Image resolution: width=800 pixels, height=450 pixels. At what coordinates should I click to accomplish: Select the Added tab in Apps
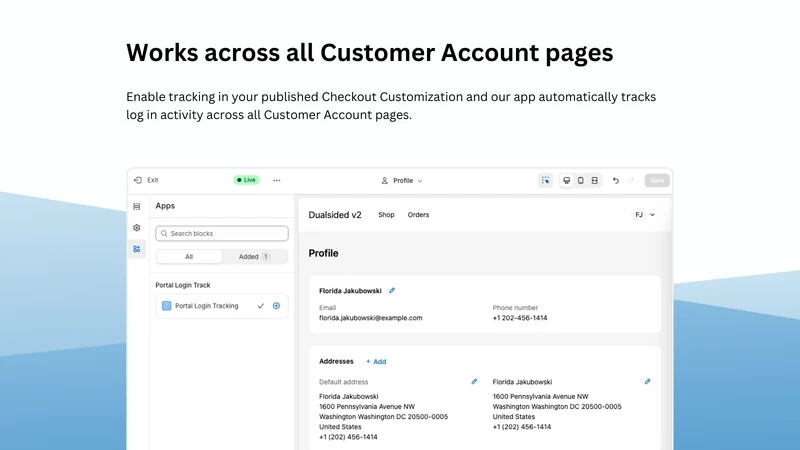[x=254, y=257]
